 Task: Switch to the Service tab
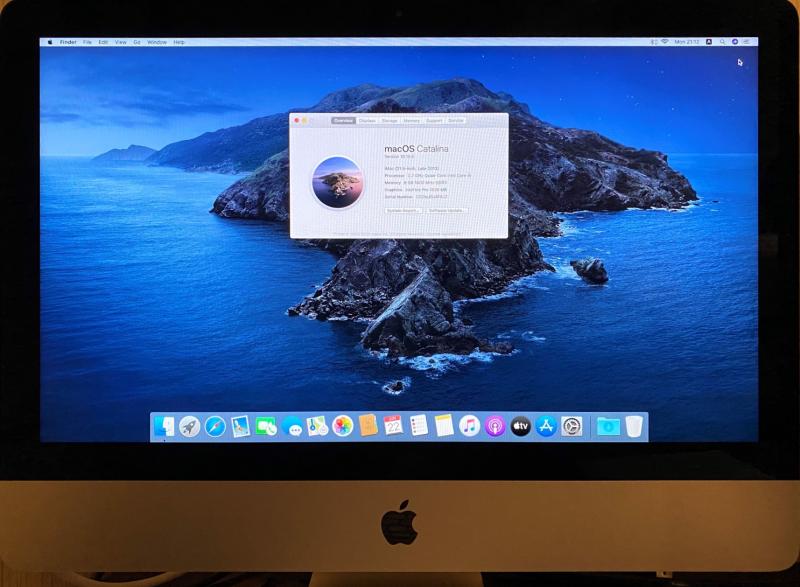pyautogui.click(x=456, y=121)
